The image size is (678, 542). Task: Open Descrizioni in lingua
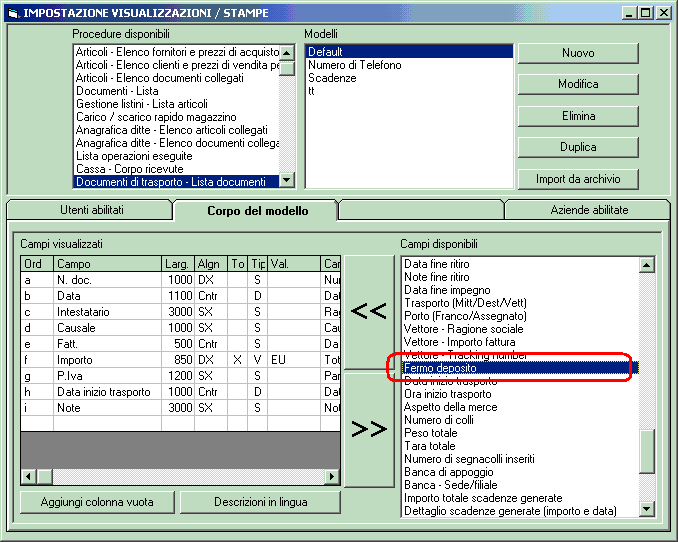pos(260,502)
